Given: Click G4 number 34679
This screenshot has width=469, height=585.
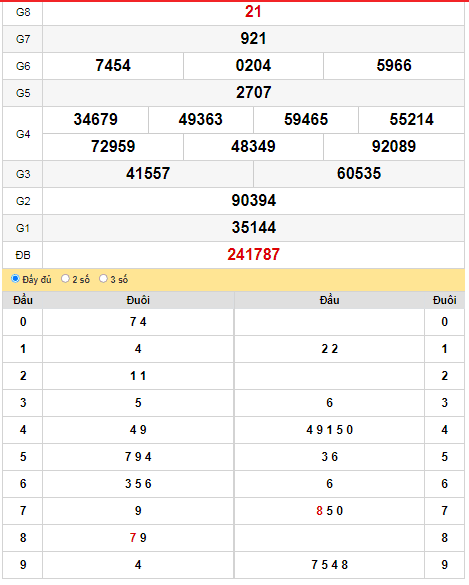Looking at the screenshot, I should tap(96, 120).
